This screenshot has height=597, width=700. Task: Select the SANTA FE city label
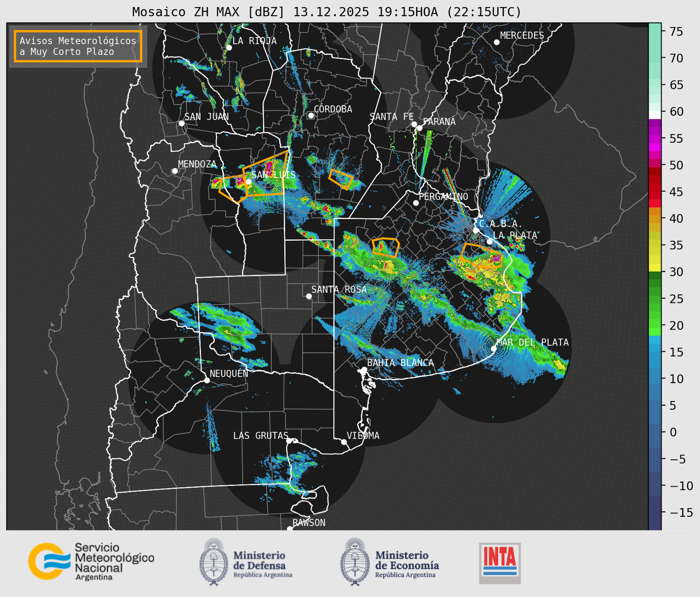click(392, 117)
